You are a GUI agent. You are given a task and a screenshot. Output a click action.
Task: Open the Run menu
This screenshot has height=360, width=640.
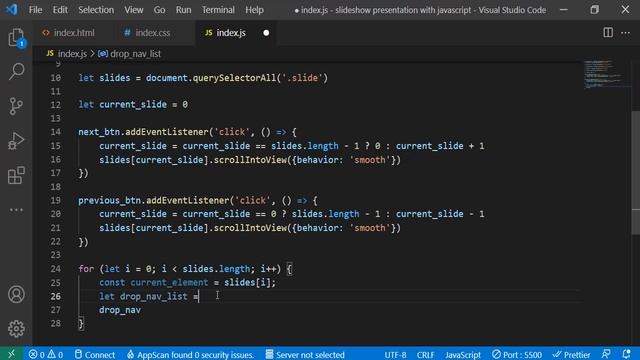tap(183, 10)
